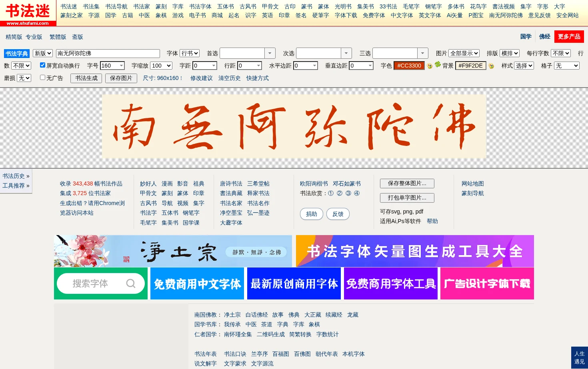Click the 保存图片 button
Screen dimensions: 588x369
point(121,78)
